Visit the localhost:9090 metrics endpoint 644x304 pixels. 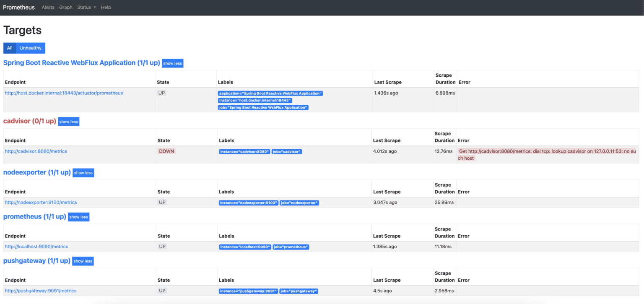pos(36,246)
